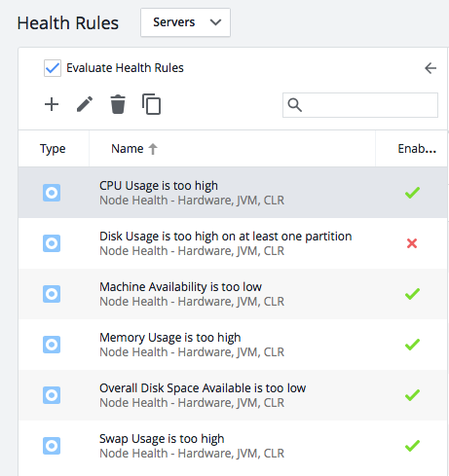This screenshot has height=476, width=449.
Task: Click the back arrow to collapse panel
Action: click(430, 68)
